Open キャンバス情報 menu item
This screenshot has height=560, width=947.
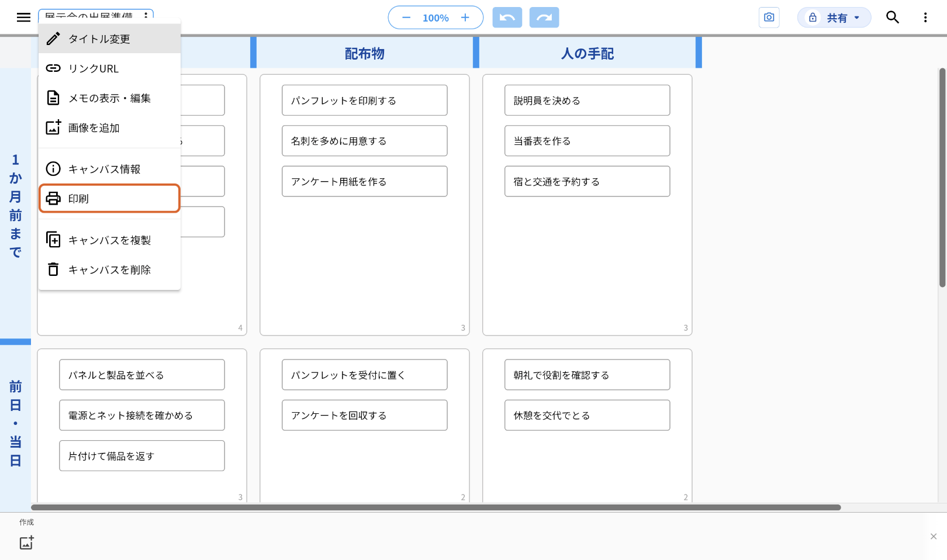click(x=109, y=169)
